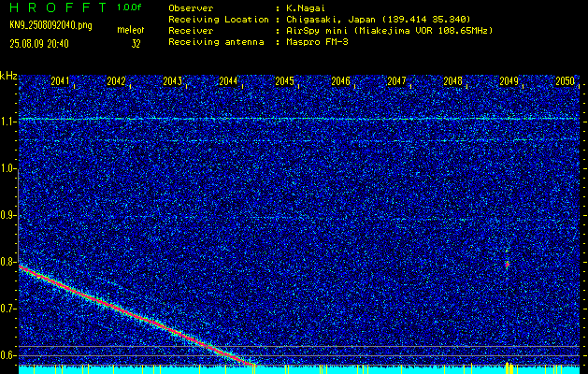Viewport: 588px width, 374px height.
Task: Click the 2049 time marker
Action: pos(509,81)
